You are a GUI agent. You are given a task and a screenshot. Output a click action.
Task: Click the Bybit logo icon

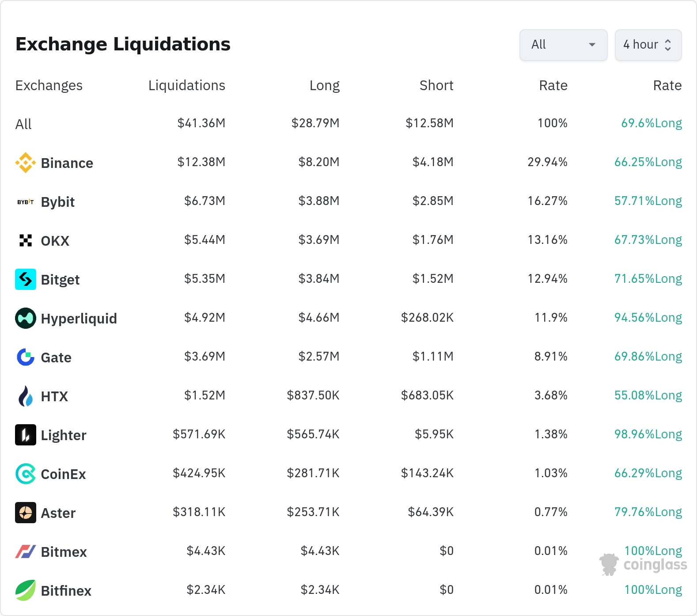click(26, 202)
